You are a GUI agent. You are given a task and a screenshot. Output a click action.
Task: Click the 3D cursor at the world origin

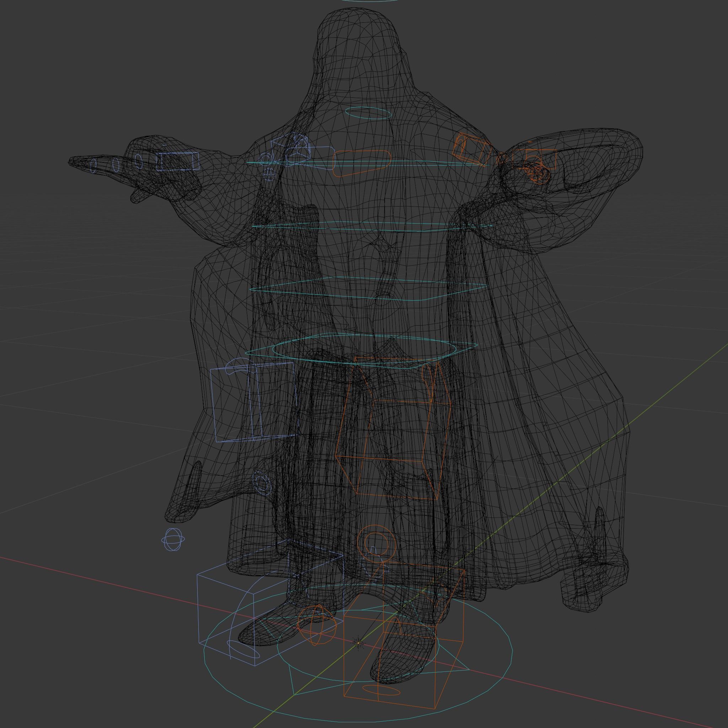coord(358,642)
